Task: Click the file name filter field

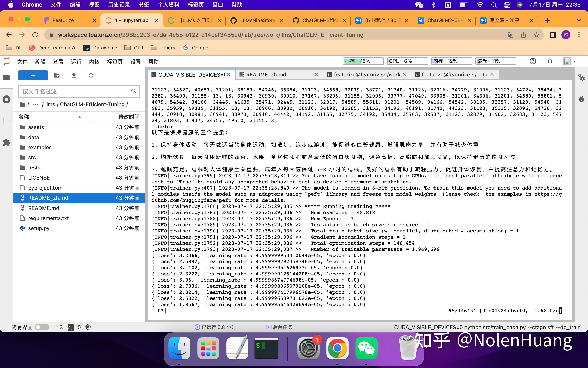Action: click(79, 92)
